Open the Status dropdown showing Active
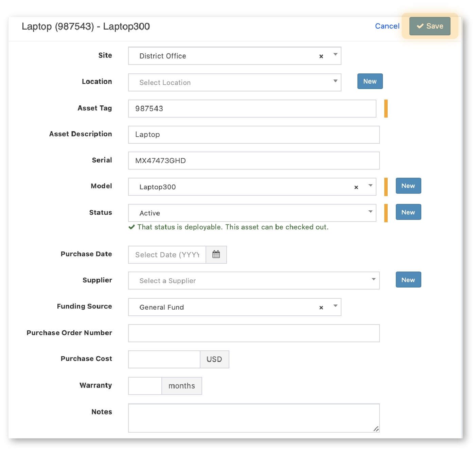This screenshot has width=476, height=452. [x=252, y=213]
